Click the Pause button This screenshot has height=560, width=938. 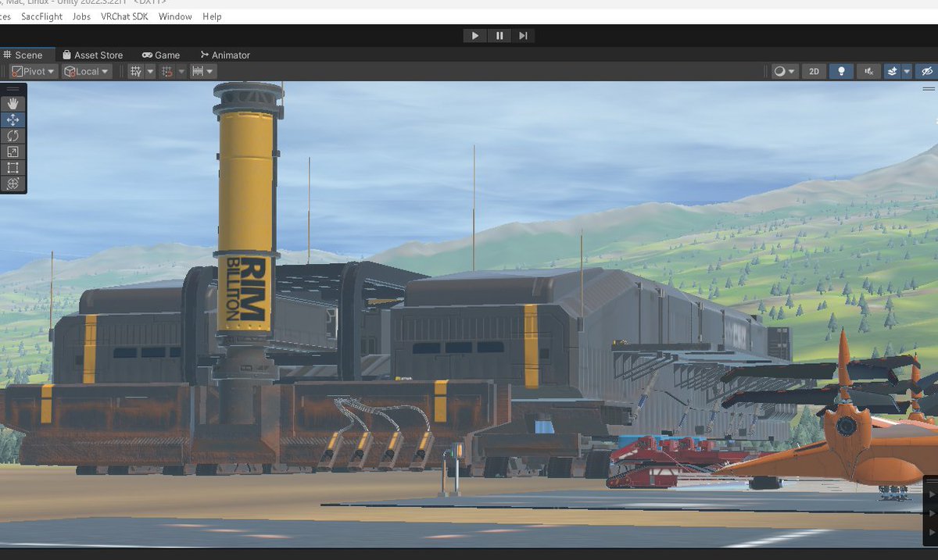(499, 35)
